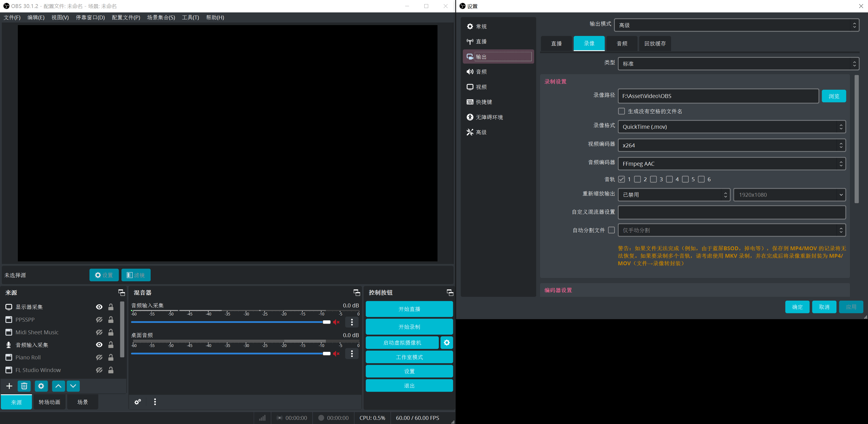The image size is (868, 424).
Task: Click the Start Recording button
Action: 409,327
